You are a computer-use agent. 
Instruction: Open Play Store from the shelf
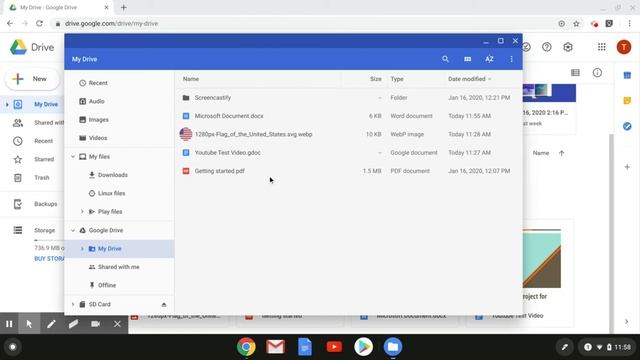pyautogui.click(x=363, y=347)
